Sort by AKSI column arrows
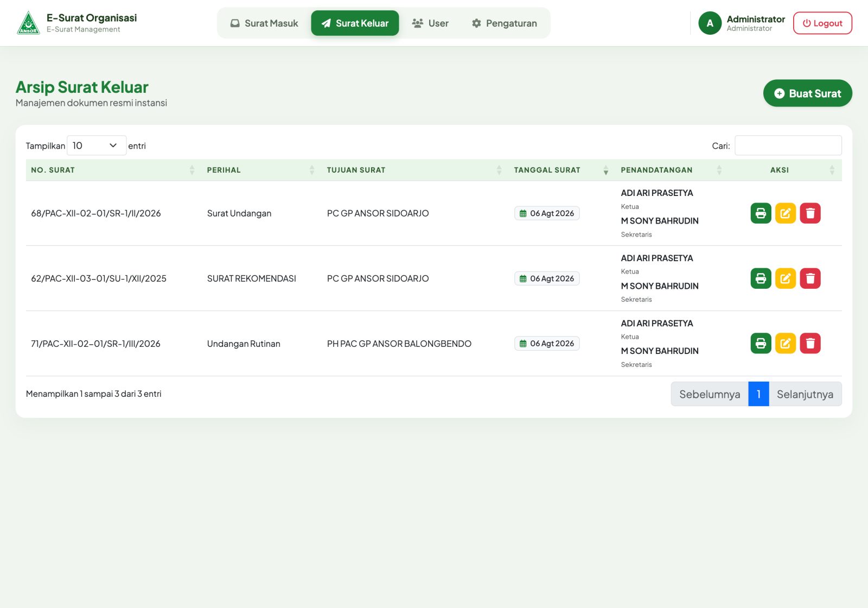This screenshot has width=868, height=608. coord(832,170)
